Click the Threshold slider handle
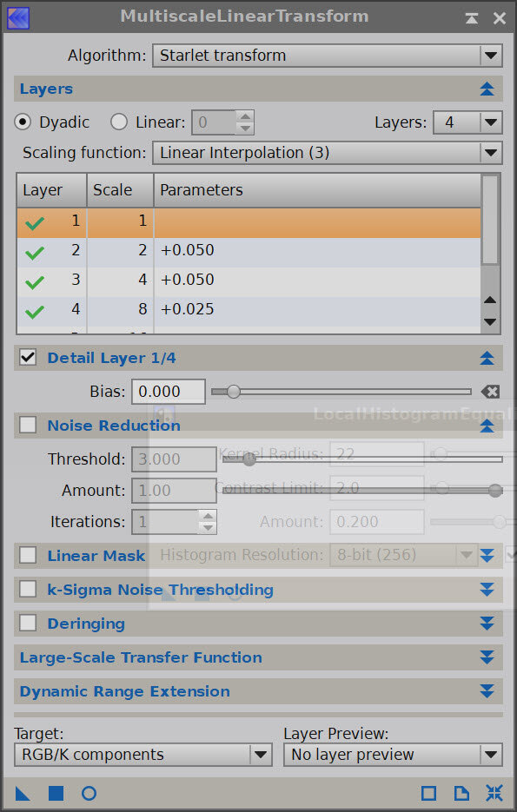 point(249,459)
